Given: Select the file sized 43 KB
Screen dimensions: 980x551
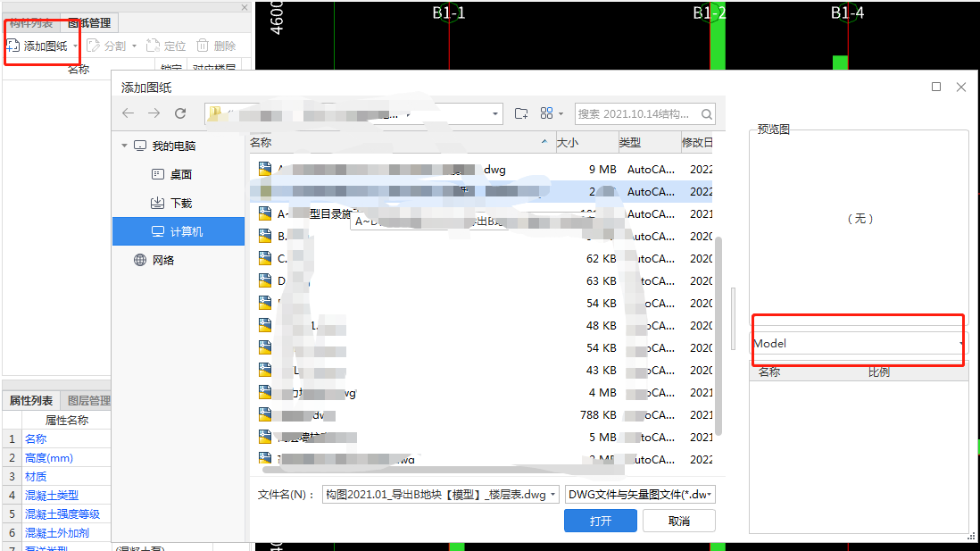Looking at the screenshot, I should [480, 371].
